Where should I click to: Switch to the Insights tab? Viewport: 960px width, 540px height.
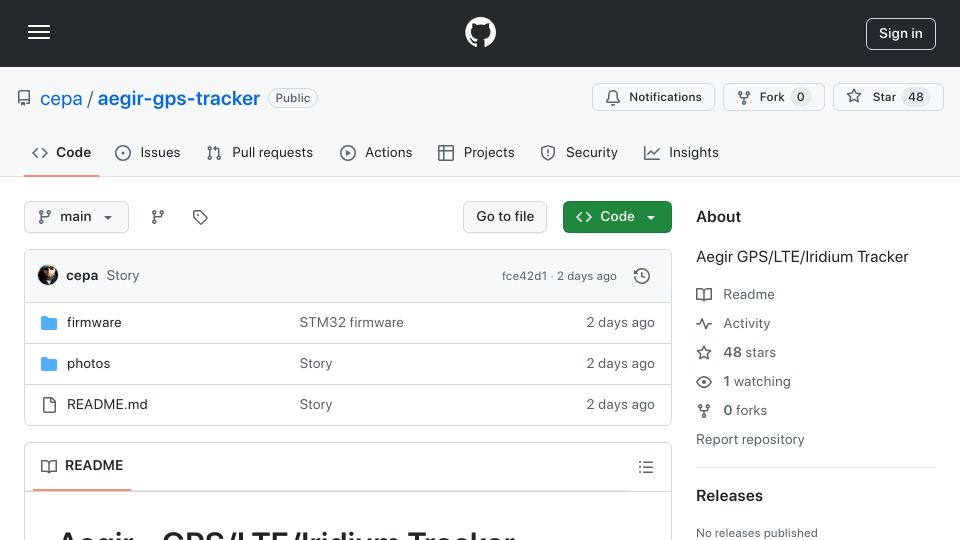[681, 152]
